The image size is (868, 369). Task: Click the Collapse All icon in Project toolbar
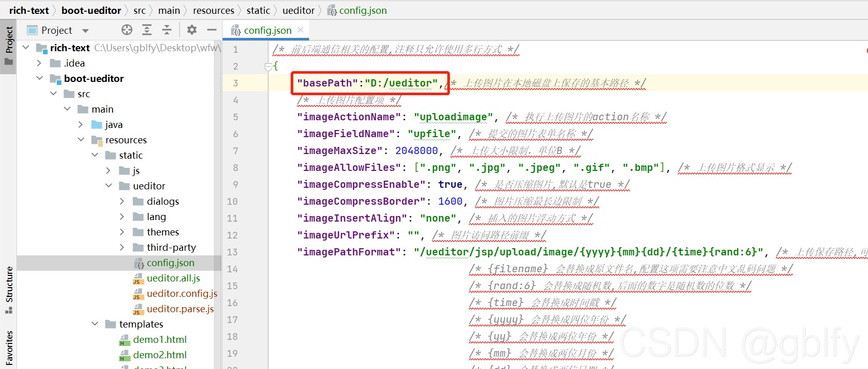167,30
